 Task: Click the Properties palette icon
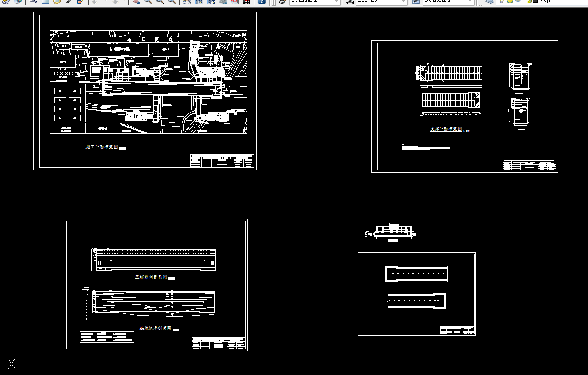click(187, 1)
